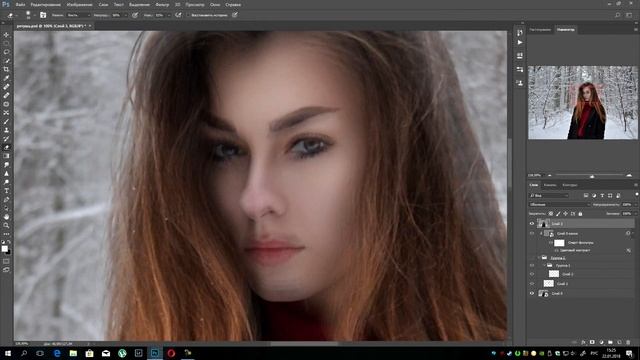Change screen mode icon in toolbar
The width and height of the screenshot is (640, 360).
point(6,270)
